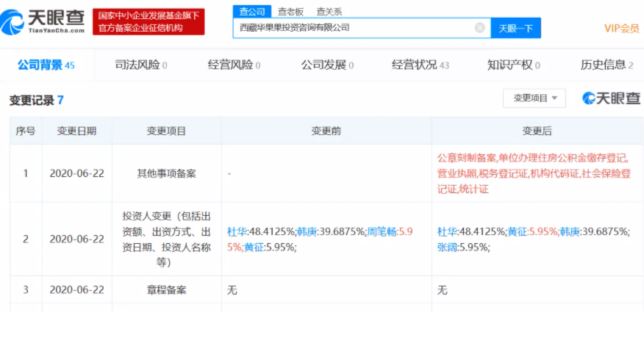Switch to the 经营风险 tab
Viewport: 644px width, 340px height.
[x=234, y=65]
